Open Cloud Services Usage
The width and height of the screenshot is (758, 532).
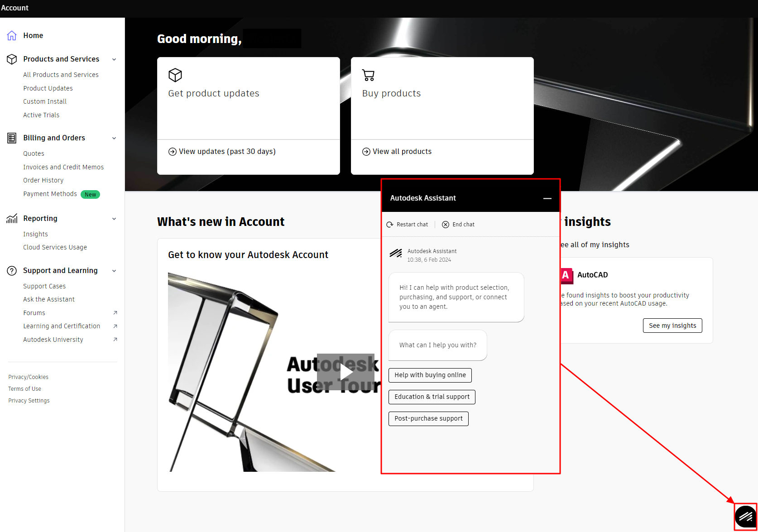(55, 247)
